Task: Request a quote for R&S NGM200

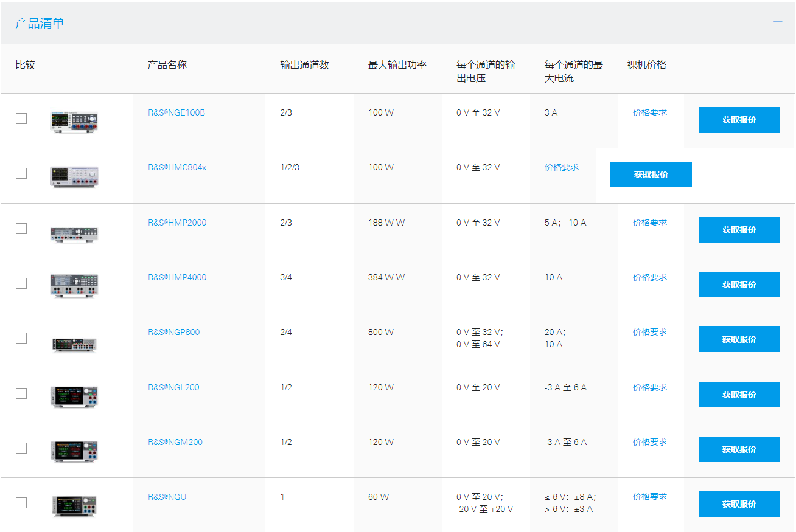Action: click(739, 449)
